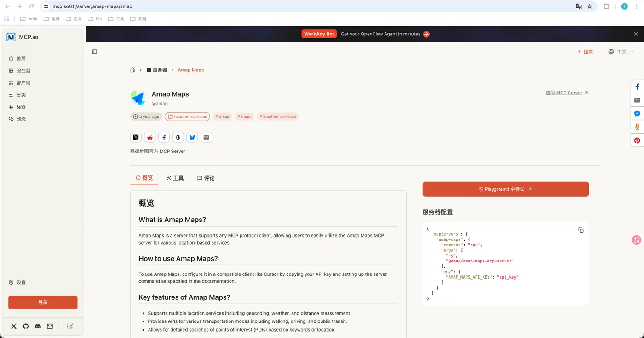Viewport: 644px width, 338px height.
Task: Click the WorkAny Bot banner badge
Action: coord(319,34)
